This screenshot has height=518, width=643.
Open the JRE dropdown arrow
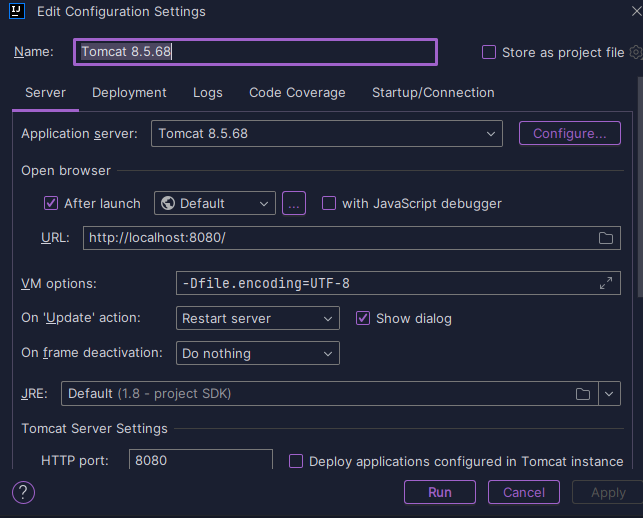point(609,394)
